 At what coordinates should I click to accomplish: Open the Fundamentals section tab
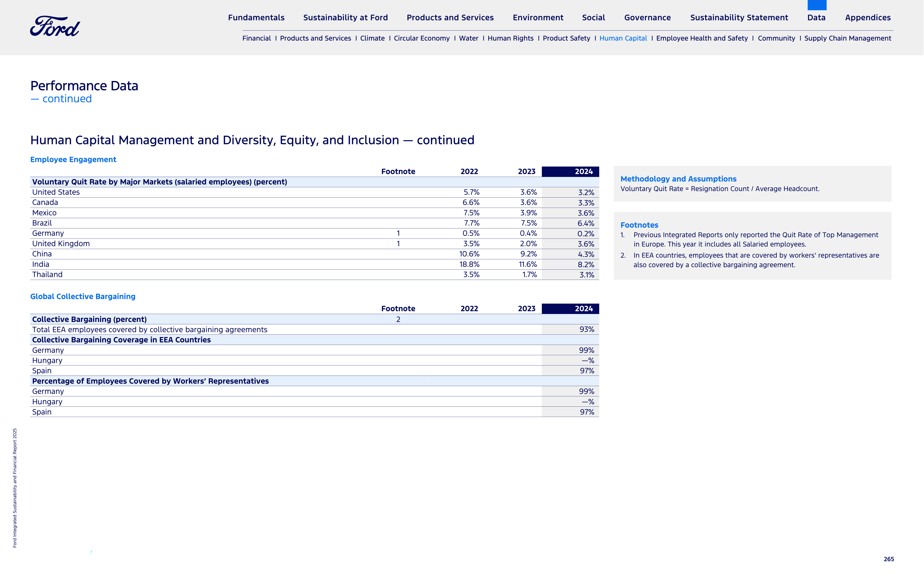point(256,18)
